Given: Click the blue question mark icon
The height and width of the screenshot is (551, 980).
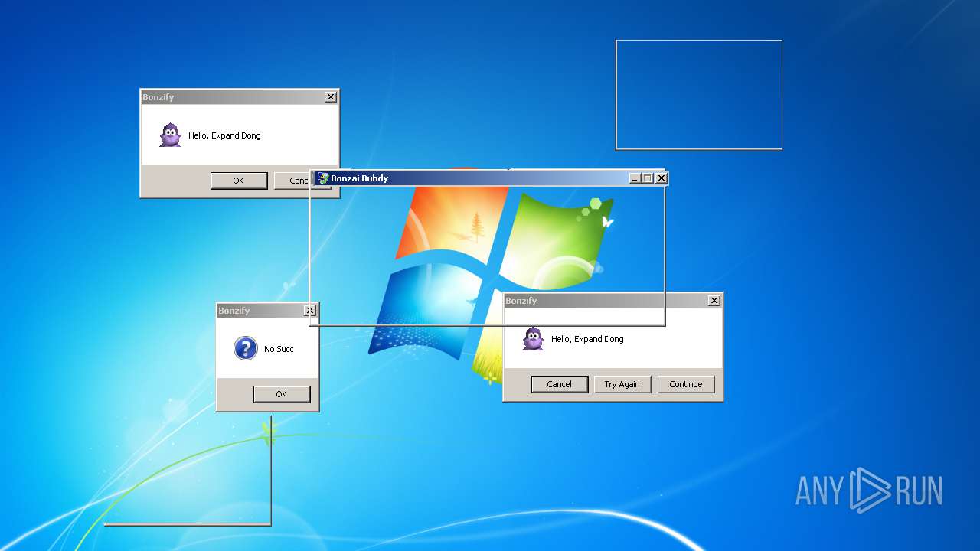Looking at the screenshot, I should (245, 349).
